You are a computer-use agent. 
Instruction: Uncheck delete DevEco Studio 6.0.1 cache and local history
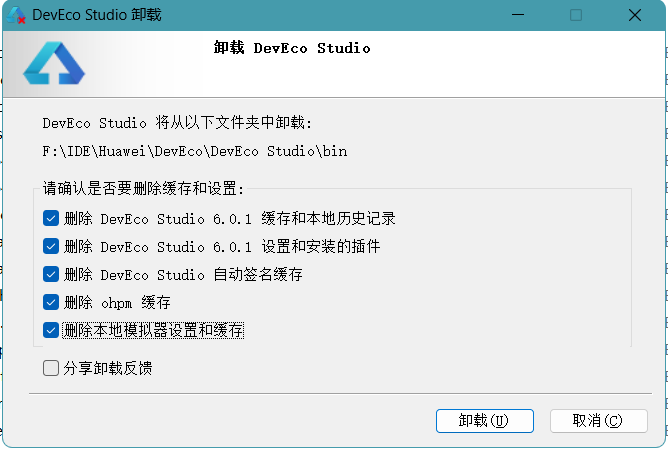pos(51,219)
